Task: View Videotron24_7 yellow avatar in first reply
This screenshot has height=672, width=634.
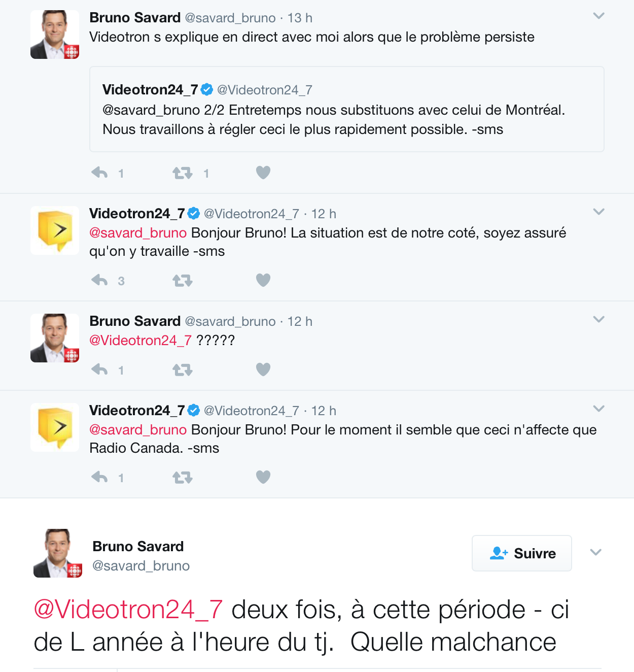Action: click(55, 230)
